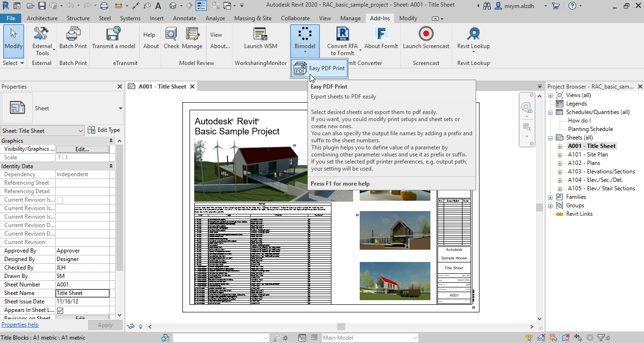Open the Massing & Site tab
This screenshot has height=343, width=644.
[253, 18]
